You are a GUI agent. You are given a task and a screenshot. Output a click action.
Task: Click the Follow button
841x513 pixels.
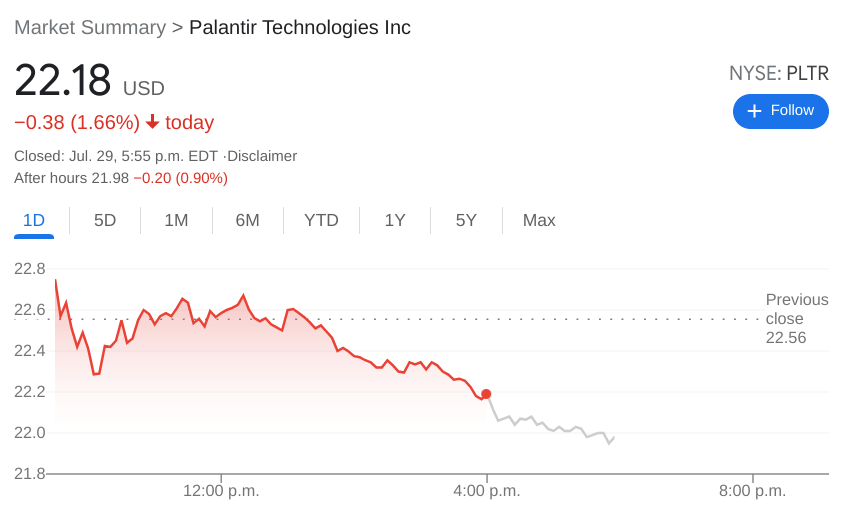780,111
